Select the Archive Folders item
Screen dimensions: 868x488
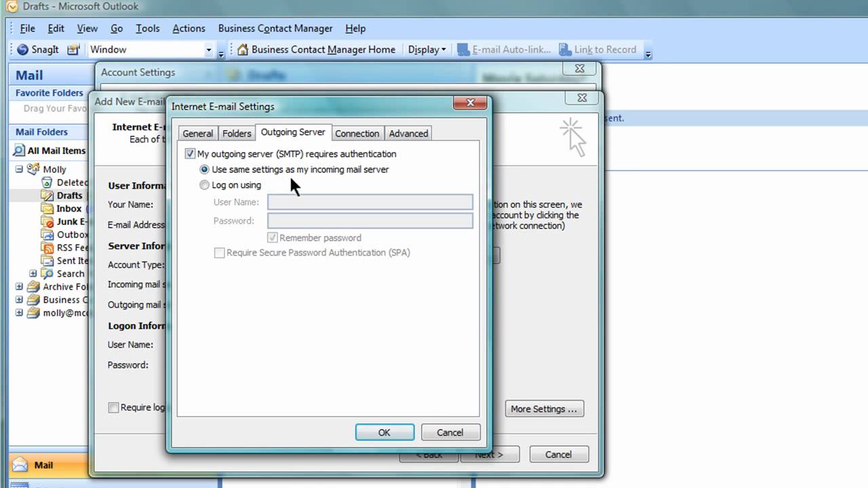click(58, 287)
